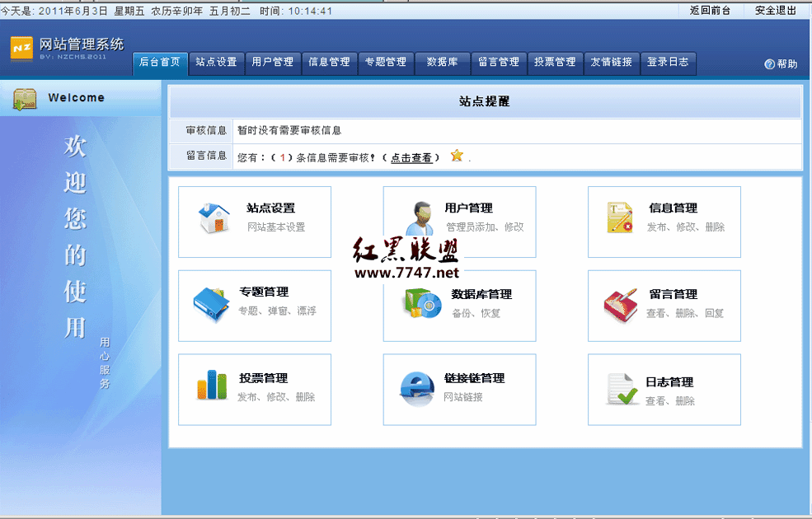Click the disc icon for 数据库管理
The height and width of the screenshot is (519, 812).
pos(422,303)
